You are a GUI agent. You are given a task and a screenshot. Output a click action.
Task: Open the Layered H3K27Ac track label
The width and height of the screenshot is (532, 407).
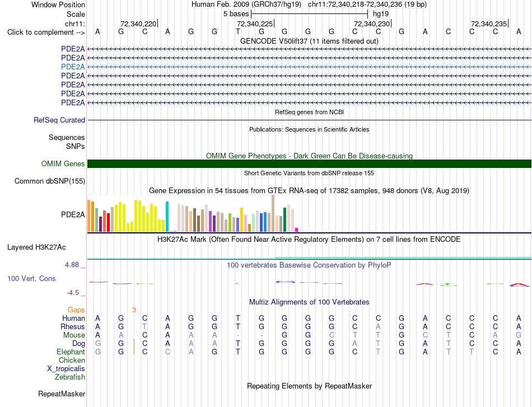36,247
